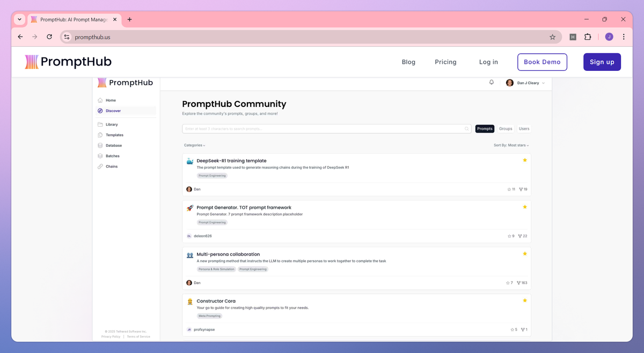Open DeepSeek-R1 training template title

(x=231, y=161)
